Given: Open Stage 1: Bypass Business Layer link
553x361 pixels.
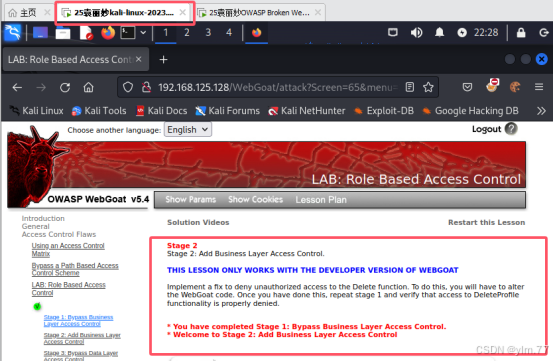Looking at the screenshot, I should [x=78, y=320].
